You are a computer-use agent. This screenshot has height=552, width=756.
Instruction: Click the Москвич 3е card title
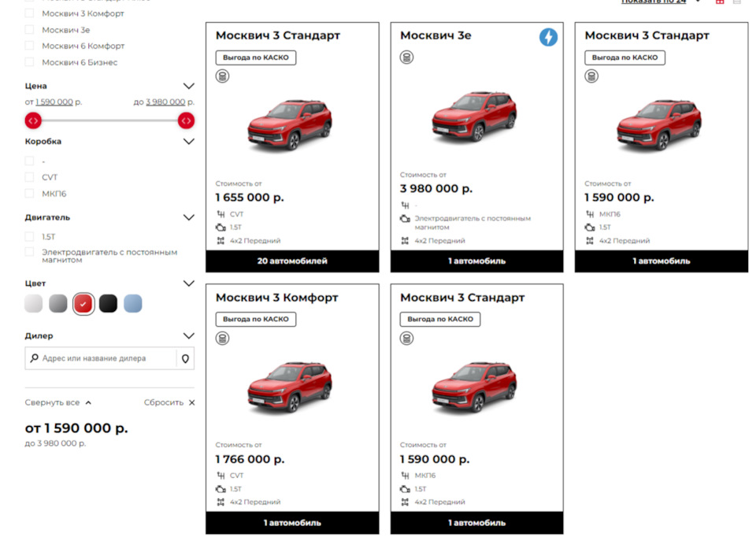coord(435,35)
